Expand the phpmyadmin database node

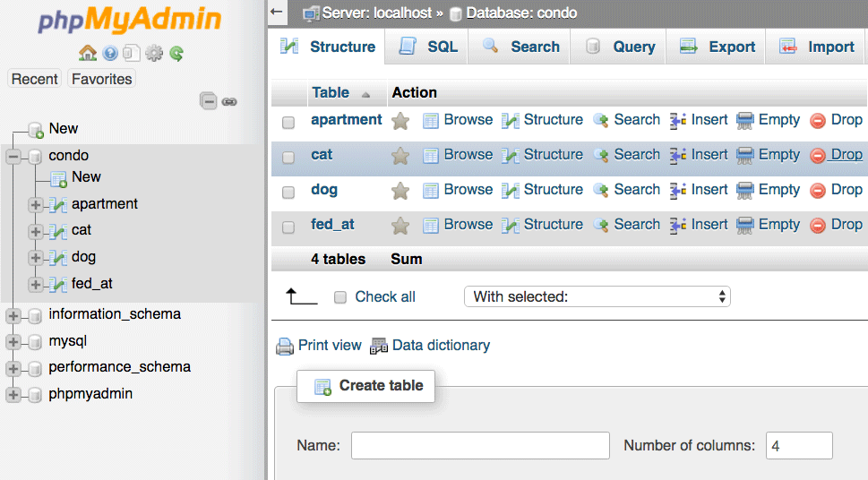tap(13, 395)
